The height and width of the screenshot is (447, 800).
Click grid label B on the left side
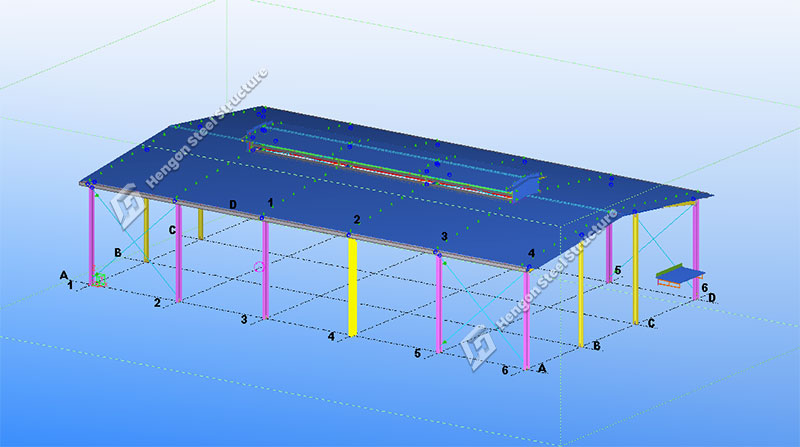(118, 253)
